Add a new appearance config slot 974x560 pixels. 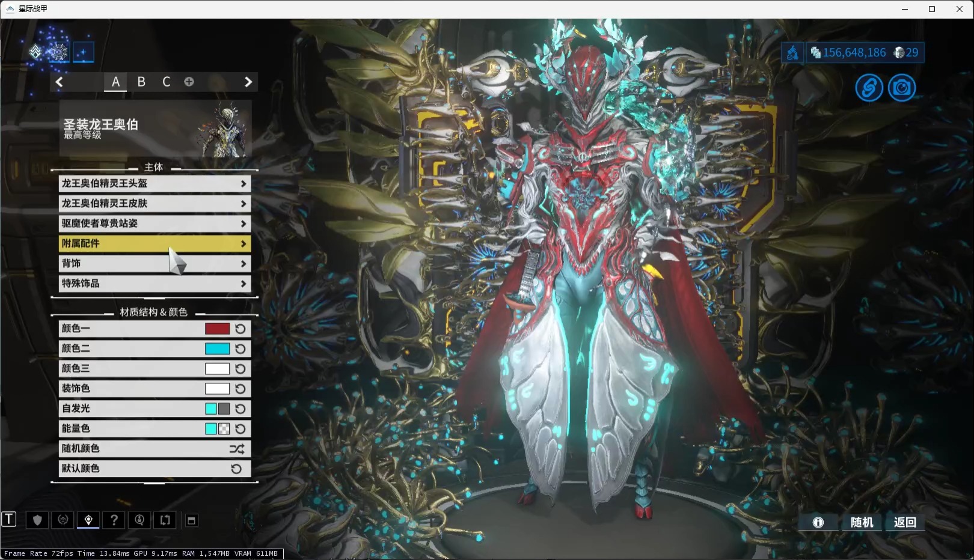point(189,82)
